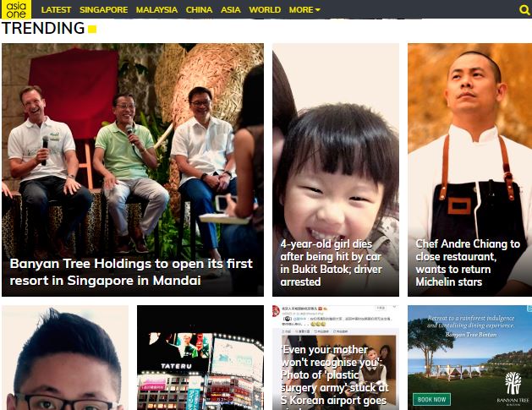Open the LATEST section
532x410 pixels.
pos(56,10)
